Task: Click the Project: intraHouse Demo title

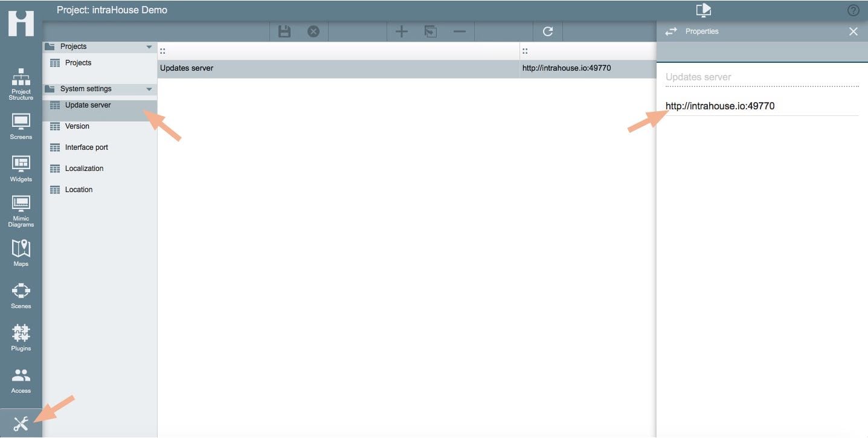Action: click(112, 10)
